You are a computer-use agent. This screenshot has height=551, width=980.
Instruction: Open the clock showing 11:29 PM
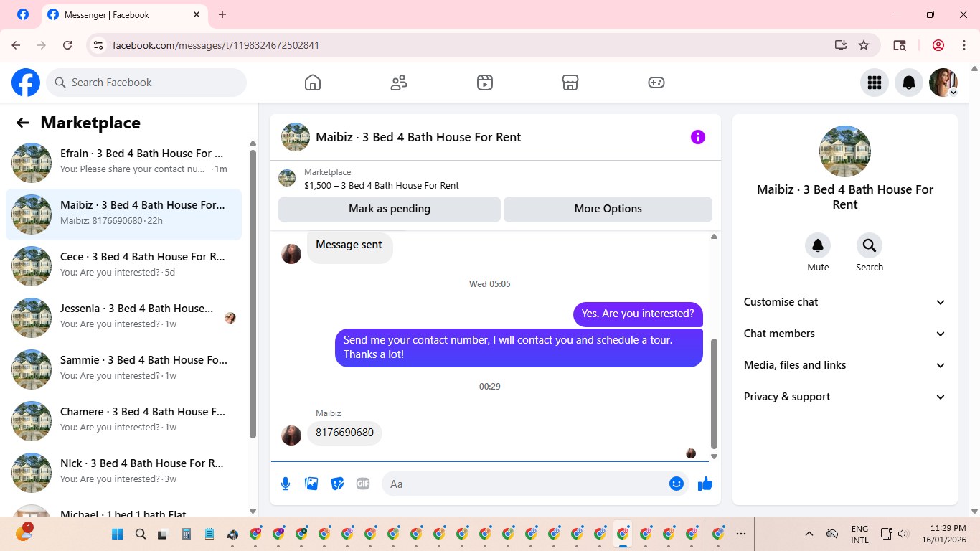click(943, 534)
